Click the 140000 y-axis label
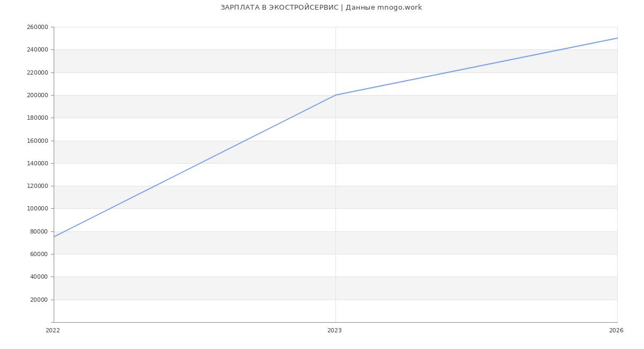644x349 pixels. point(37,164)
